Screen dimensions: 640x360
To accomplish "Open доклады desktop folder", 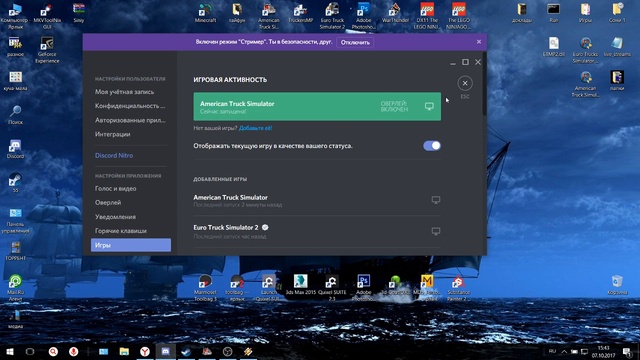I will (x=522, y=13).
